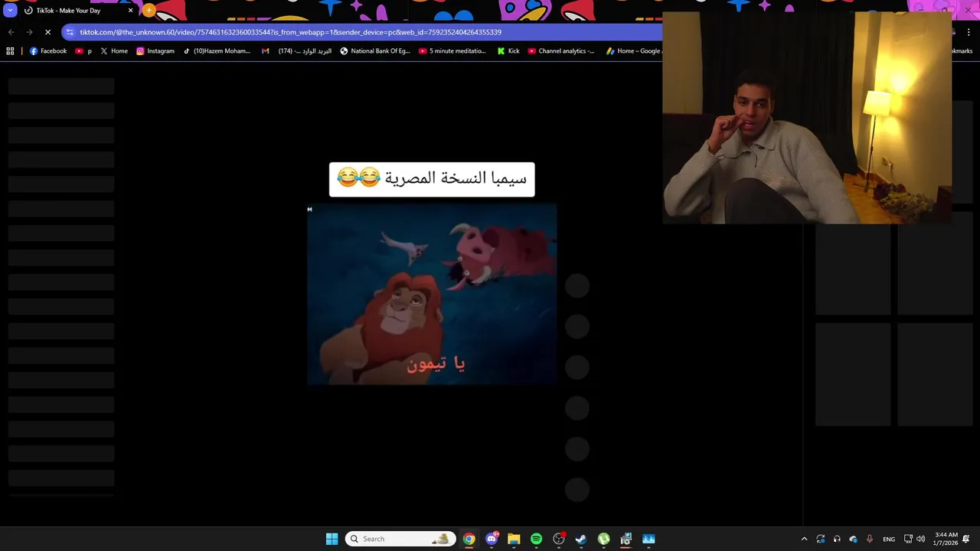980x551 pixels.
Task: Open the notifications bell icon
Action: [x=966, y=539]
